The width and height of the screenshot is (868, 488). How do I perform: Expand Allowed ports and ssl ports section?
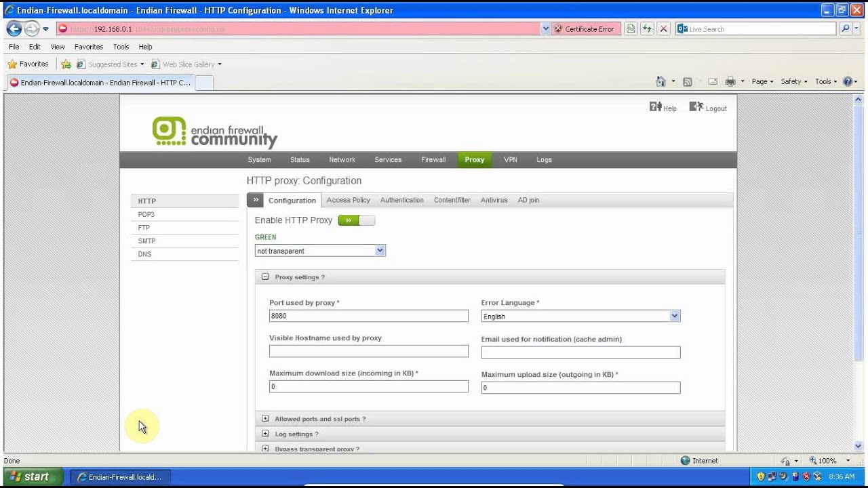tap(265, 419)
